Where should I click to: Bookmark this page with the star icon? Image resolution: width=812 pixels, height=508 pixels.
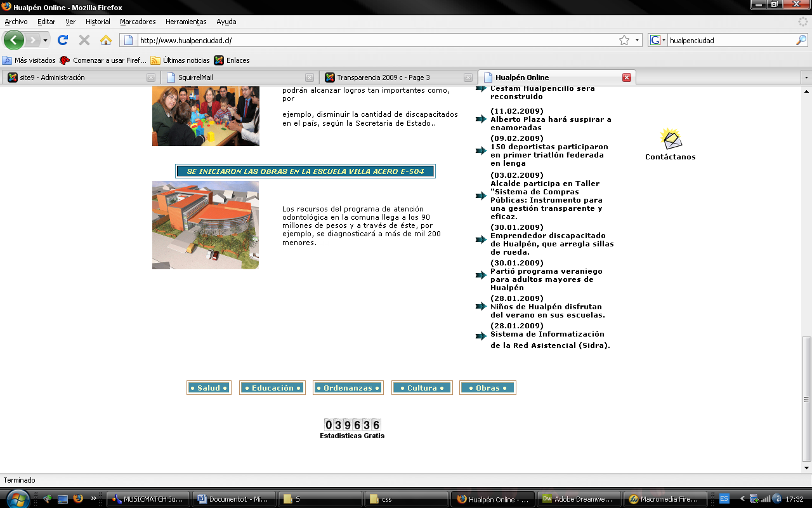pyautogui.click(x=624, y=40)
